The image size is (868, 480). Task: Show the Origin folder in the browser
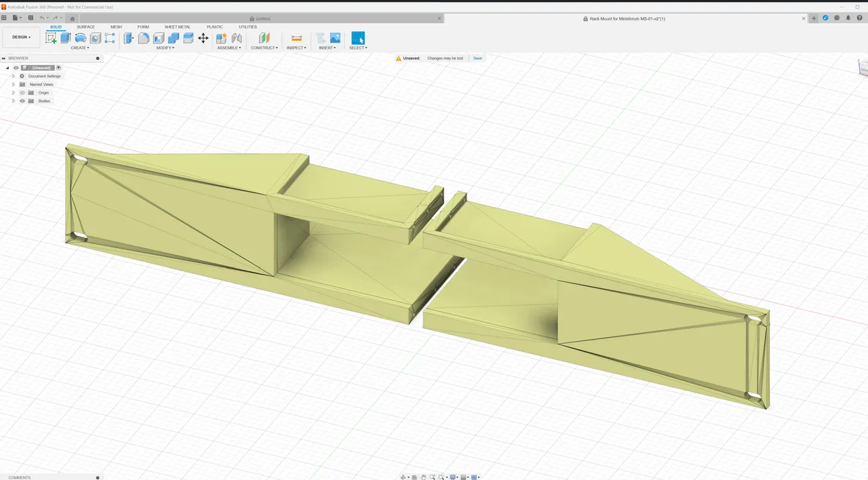22,92
